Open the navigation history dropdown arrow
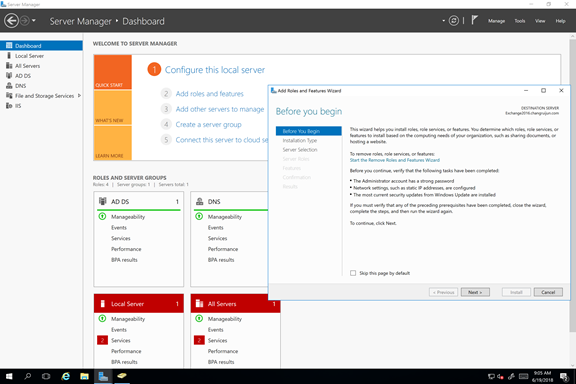 tap(34, 21)
